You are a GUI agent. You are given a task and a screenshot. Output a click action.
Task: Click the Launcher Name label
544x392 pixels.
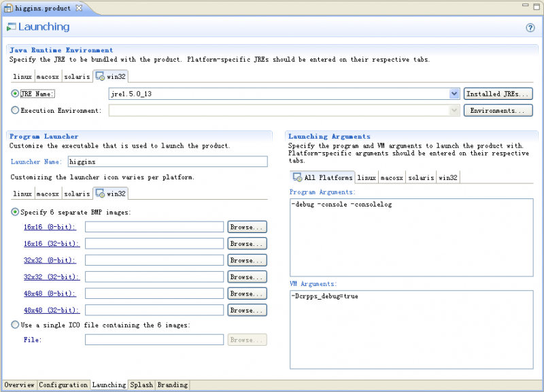click(x=36, y=162)
